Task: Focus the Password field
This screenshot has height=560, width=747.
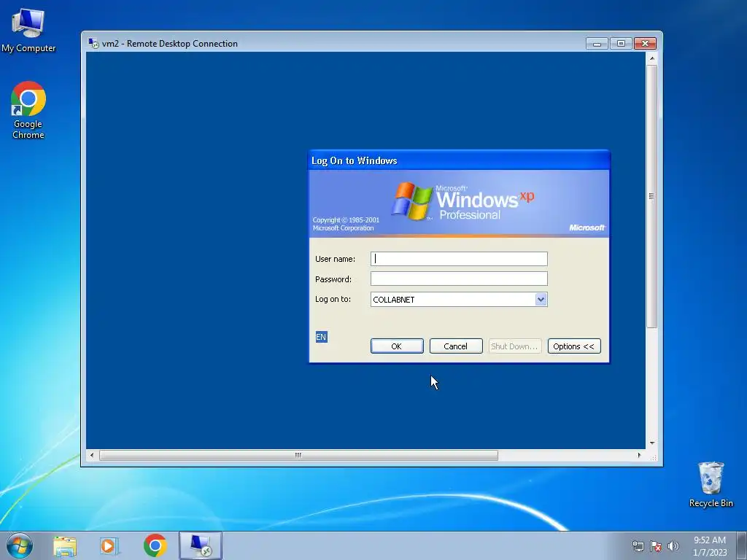Action: (x=459, y=279)
